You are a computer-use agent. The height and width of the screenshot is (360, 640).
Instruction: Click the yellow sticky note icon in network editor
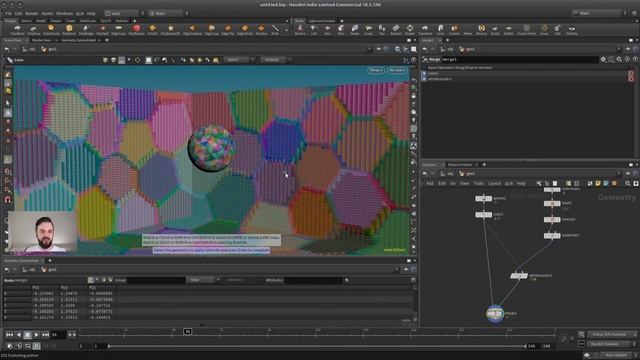pyautogui.click(x=598, y=184)
